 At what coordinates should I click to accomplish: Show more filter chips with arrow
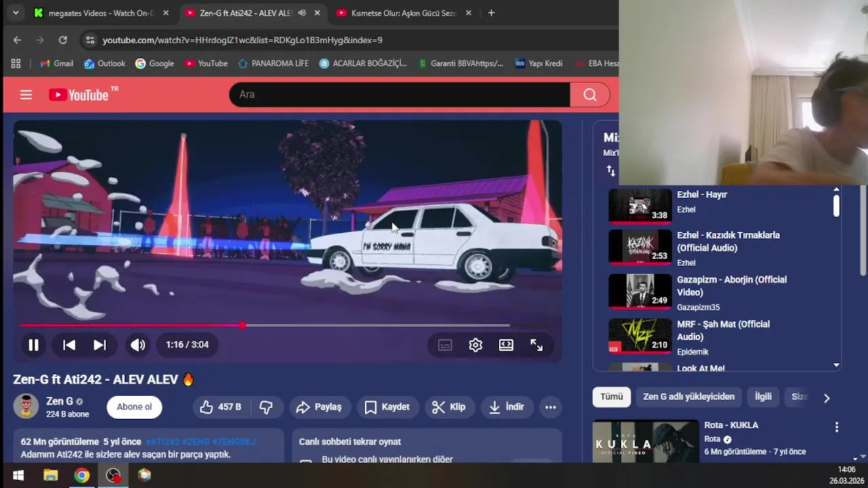[827, 398]
